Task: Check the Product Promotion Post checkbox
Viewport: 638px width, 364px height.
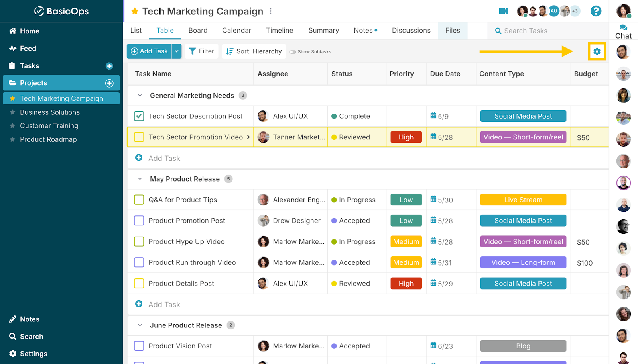Action: click(139, 221)
